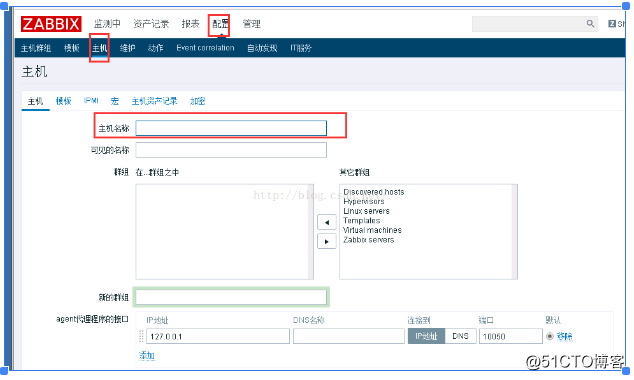Grab the agent interface drag handle
634x380 pixels.
click(x=141, y=336)
